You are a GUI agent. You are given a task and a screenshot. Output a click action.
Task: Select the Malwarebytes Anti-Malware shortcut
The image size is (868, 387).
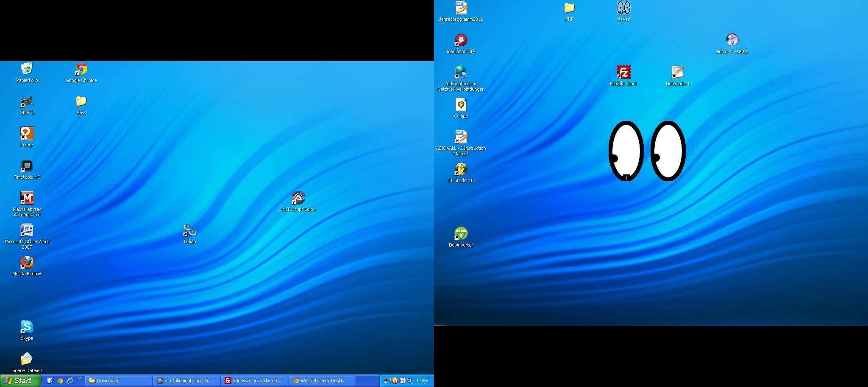pos(27,198)
